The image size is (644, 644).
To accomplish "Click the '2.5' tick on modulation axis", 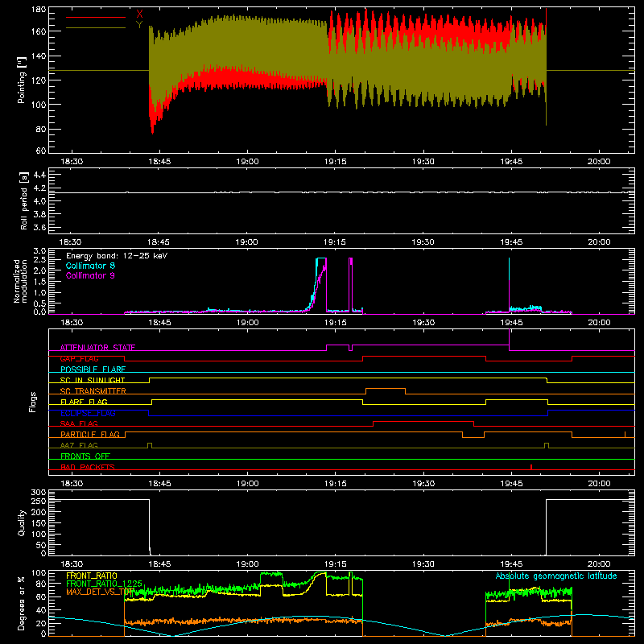I will click(39, 259).
